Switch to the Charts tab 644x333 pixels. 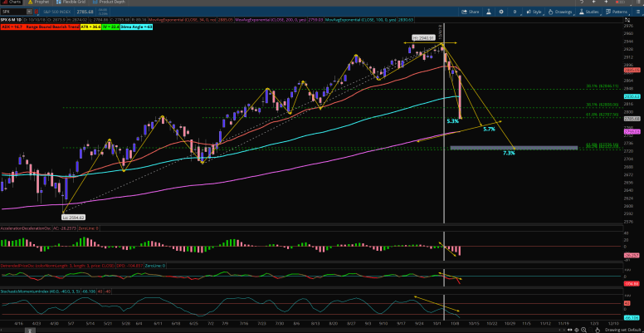11,2
